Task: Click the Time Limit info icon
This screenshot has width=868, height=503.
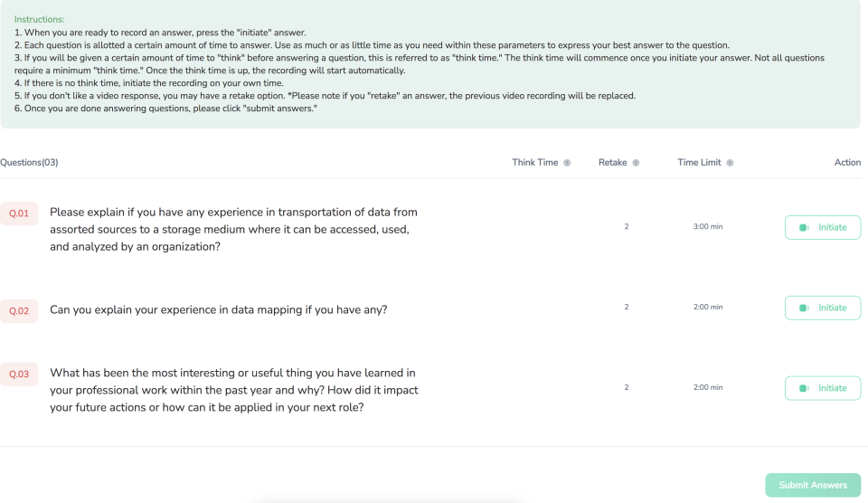Action: 730,163
